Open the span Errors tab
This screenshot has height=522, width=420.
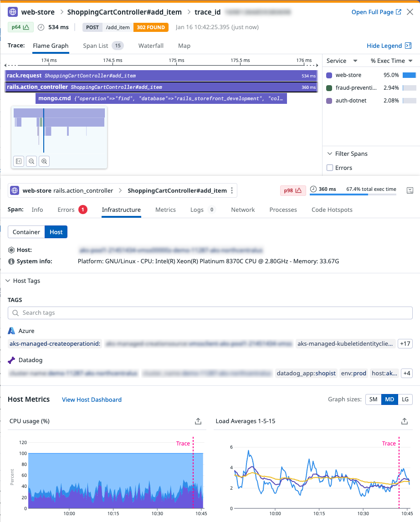[72, 210]
